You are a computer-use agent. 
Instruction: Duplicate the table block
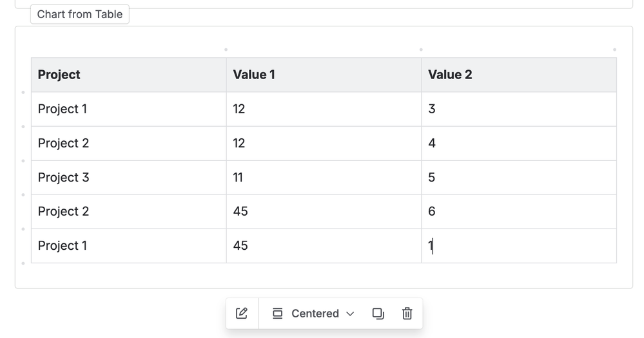(x=378, y=314)
